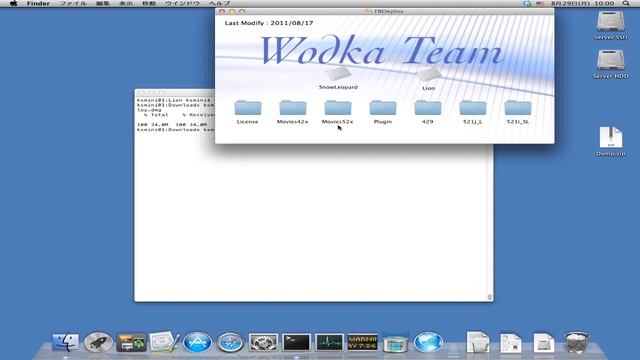Image resolution: width=640 pixels, height=360 pixels.
Task: Open the ヘルプ menu
Action: [x=220, y=3]
